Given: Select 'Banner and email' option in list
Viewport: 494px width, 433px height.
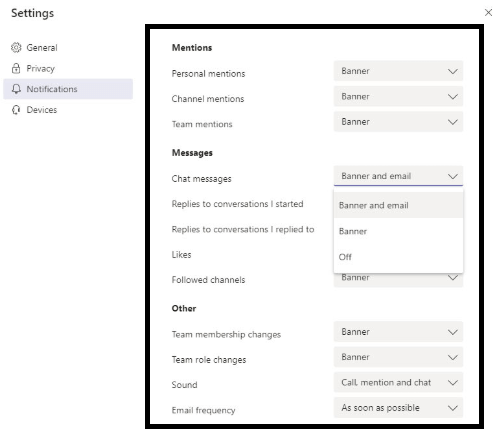Looking at the screenshot, I should (398, 205).
